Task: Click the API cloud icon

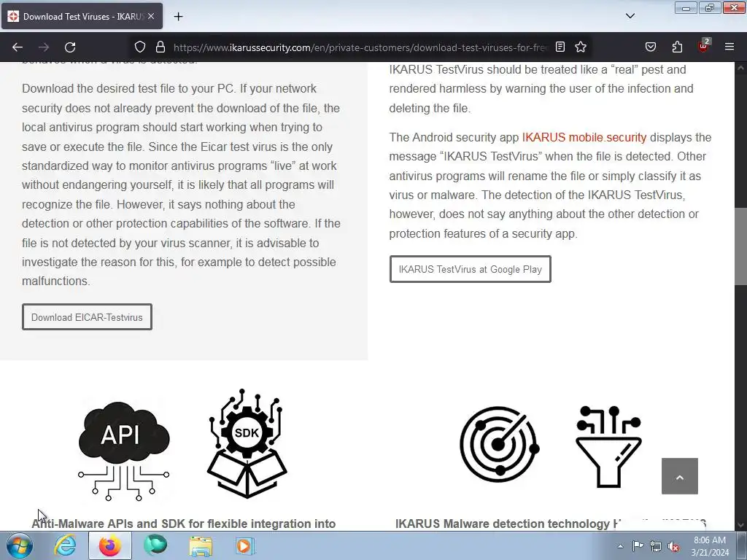Action: (x=124, y=450)
